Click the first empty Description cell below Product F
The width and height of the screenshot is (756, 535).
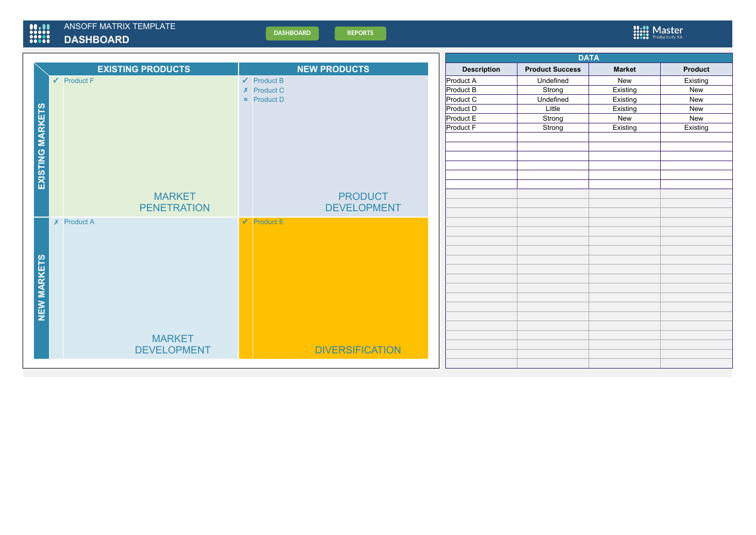pos(481,137)
